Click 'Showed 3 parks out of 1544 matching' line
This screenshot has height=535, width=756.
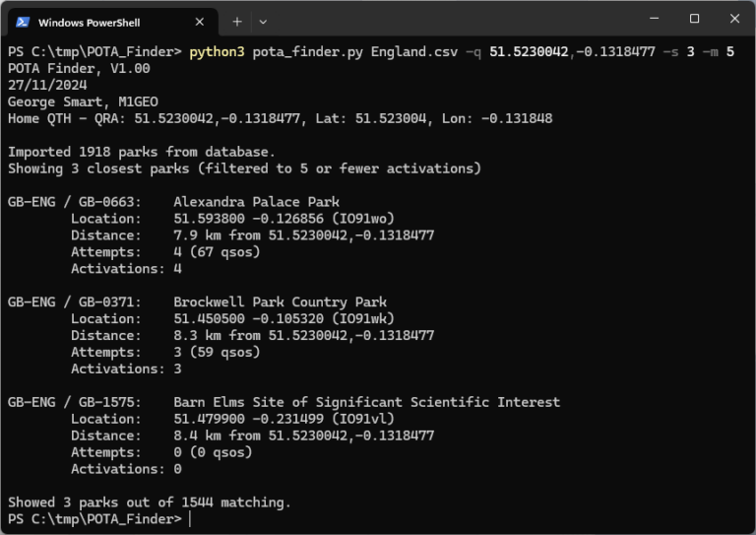(x=150, y=502)
